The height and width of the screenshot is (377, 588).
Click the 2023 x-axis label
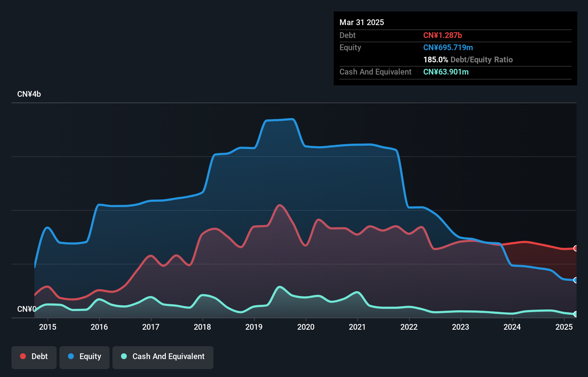tap(461, 327)
